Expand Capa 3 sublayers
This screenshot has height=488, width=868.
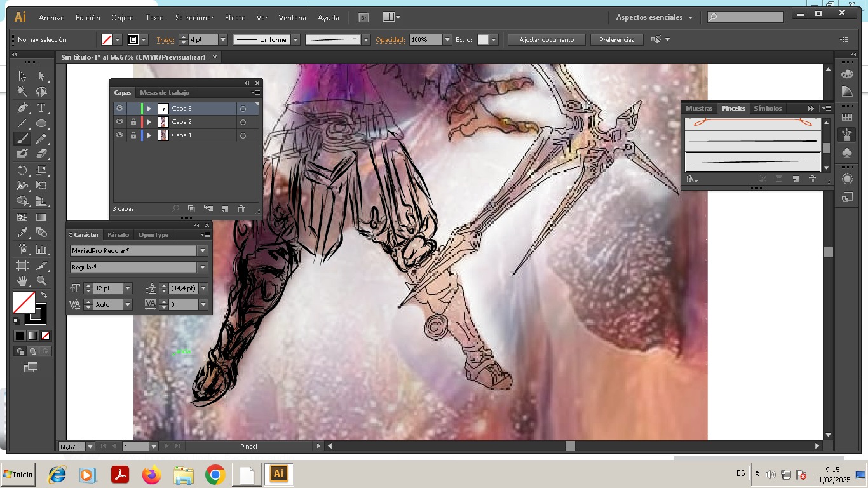point(149,109)
